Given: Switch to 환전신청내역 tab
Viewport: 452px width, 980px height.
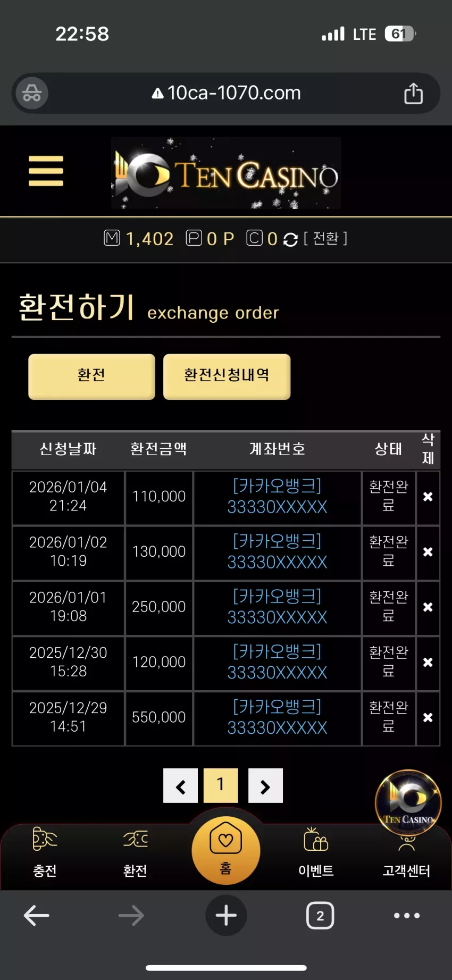Looking at the screenshot, I should click(227, 376).
